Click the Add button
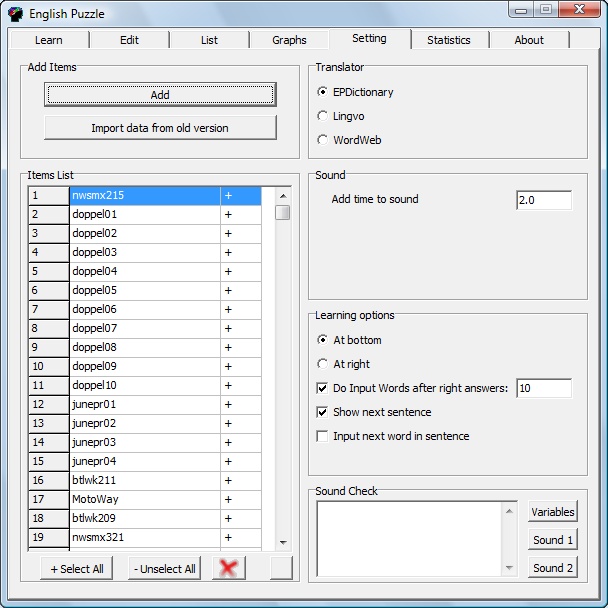This screenshot has width=608, height=608. click(160, 95)
